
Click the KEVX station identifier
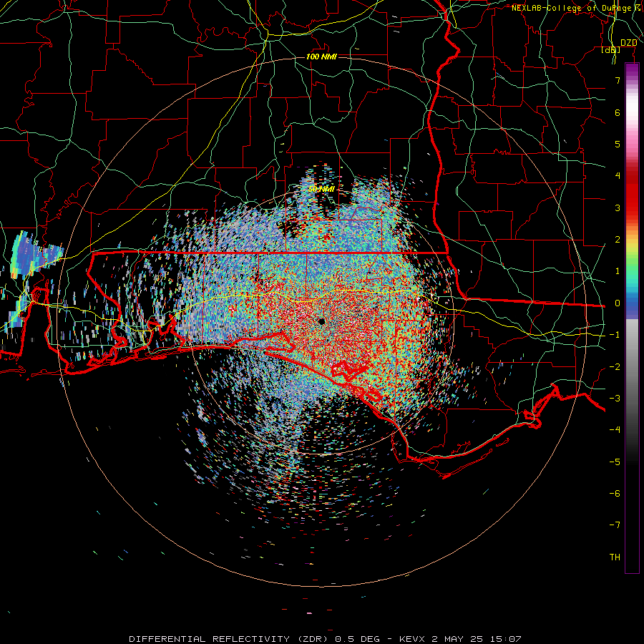tap(414, 639)
